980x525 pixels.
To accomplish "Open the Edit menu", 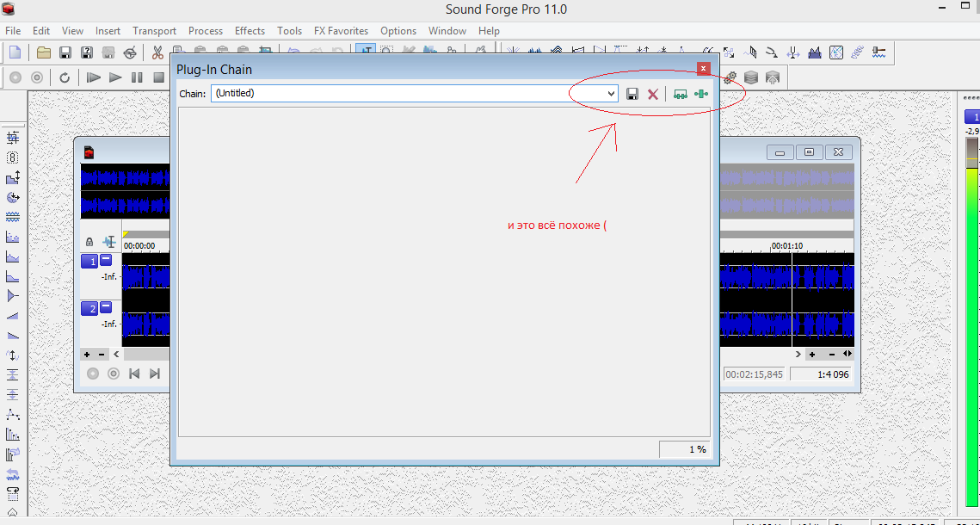I will tap(41, 31).
